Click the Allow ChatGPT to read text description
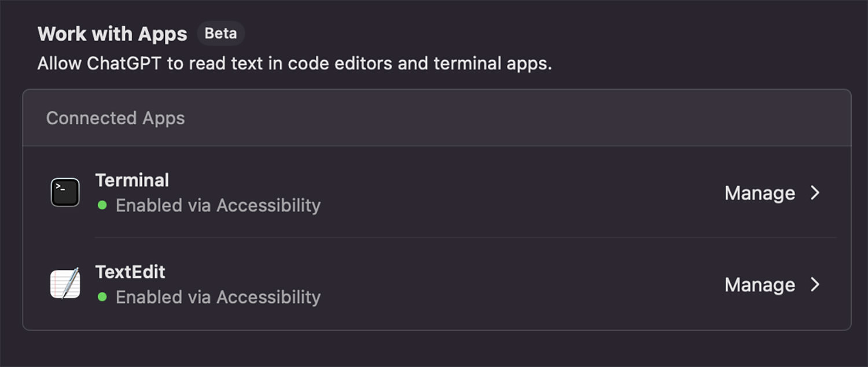868x367 pixels. coord(295,63)
